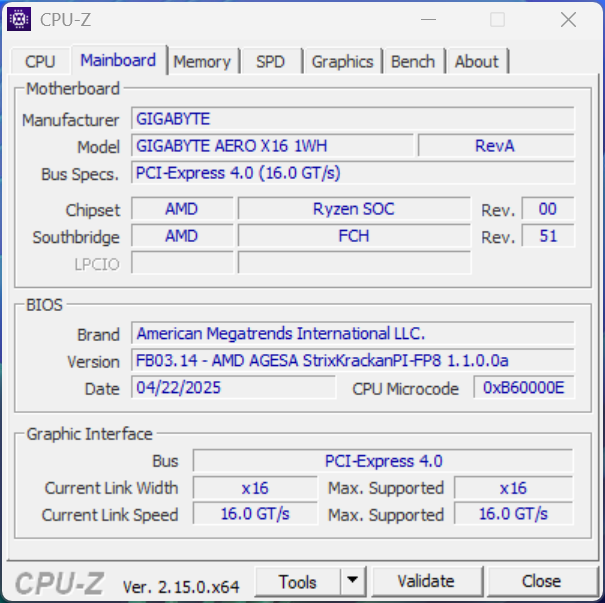Open the Bench tab
The width and height of the screenshot is (605, 603).
pyautogui.click(x=413, y=61)
